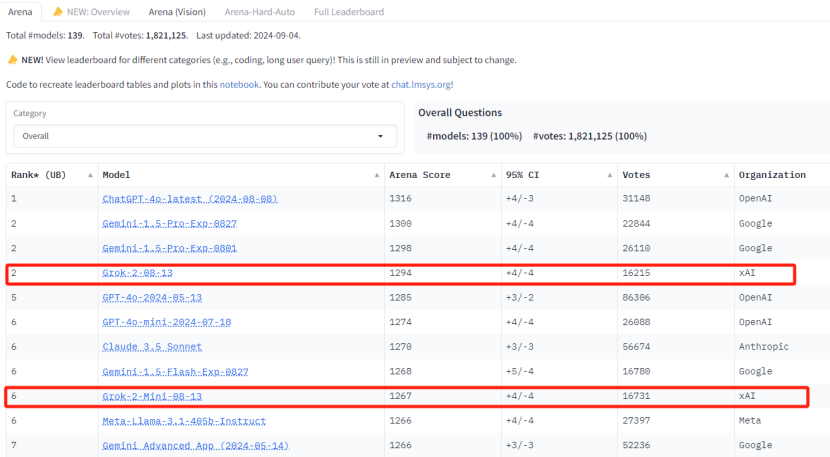
Task: Click the Grok-2-08-13 model link
Action: (144, 273)
